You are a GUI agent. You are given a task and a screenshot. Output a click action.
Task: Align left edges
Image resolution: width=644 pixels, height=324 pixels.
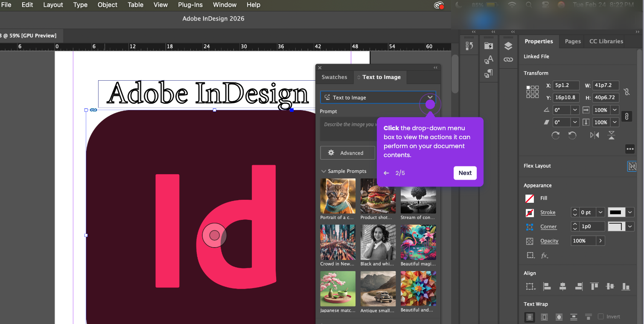(547, 286)
